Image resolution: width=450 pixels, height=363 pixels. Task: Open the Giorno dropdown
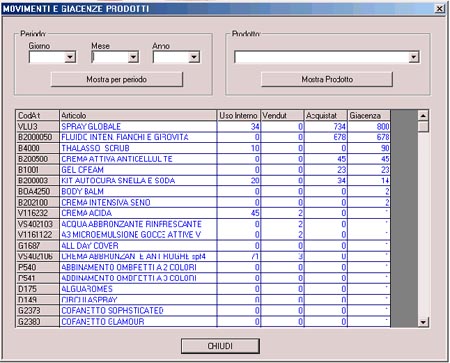coord(70,57)
